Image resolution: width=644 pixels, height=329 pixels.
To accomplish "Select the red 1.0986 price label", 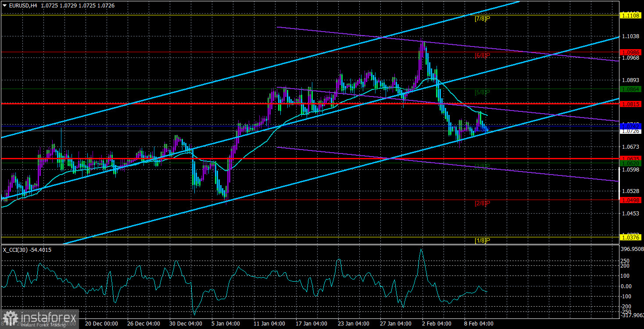I will (x=630, y=52).
